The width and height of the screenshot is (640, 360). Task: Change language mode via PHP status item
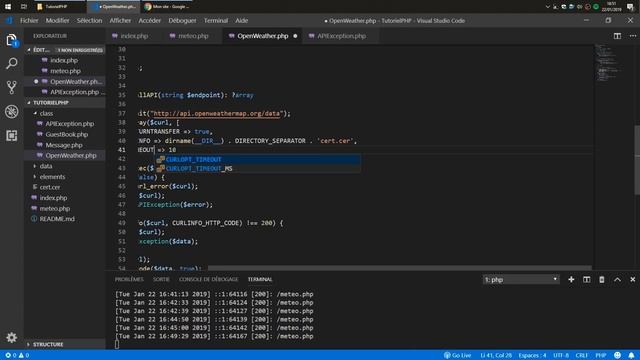[600, 355]
